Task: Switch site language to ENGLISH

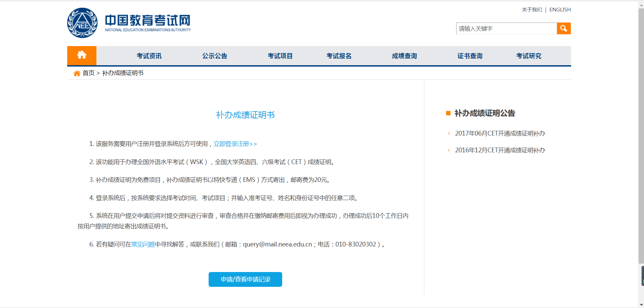Action: click(560, 9)
